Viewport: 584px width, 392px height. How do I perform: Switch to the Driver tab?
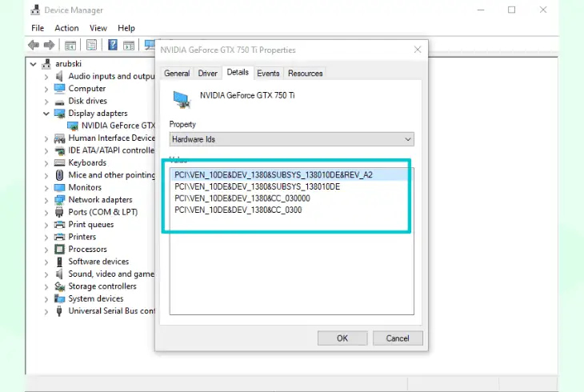(x=207, y=74)
